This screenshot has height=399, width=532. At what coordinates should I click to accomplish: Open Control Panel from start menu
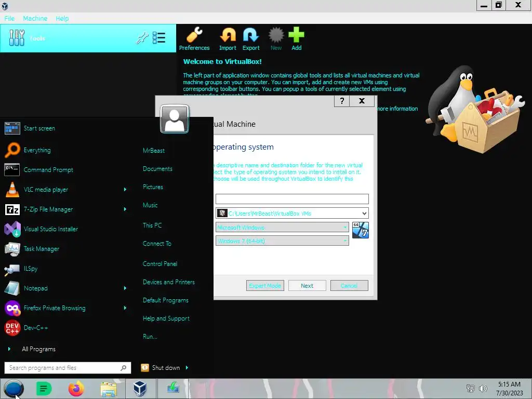click(x=160, y=263)
